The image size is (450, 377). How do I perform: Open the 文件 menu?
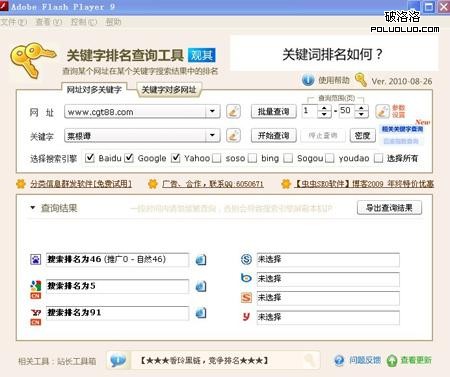click(14, 22)
